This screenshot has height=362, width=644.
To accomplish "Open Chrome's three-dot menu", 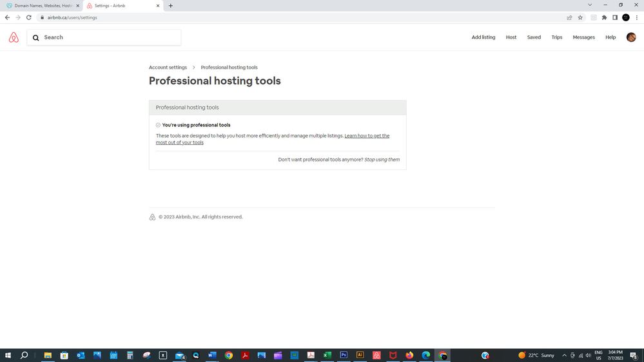I will tap(637, 17).
